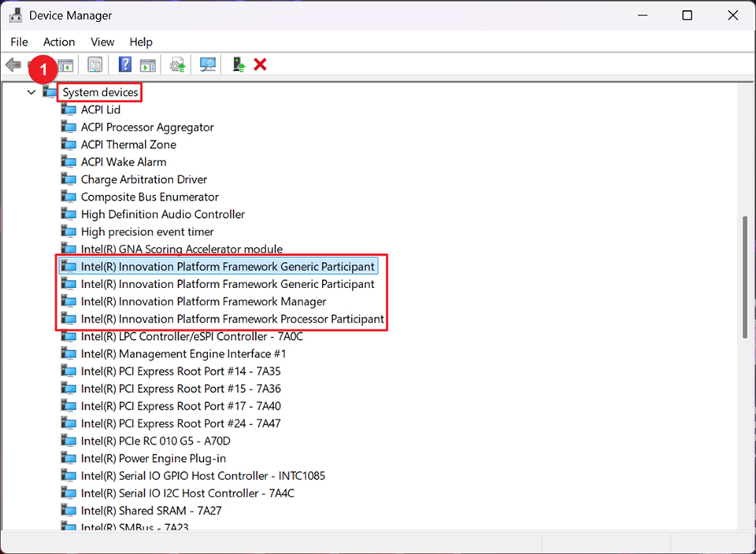756x554 pixels.
Task: Select PCI Express Root Port #17 - 7A40
Action: click(x=181, y=406)
